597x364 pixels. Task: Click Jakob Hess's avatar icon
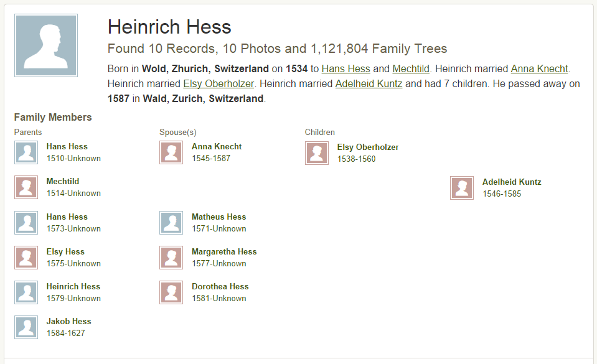tap(26, 327)
